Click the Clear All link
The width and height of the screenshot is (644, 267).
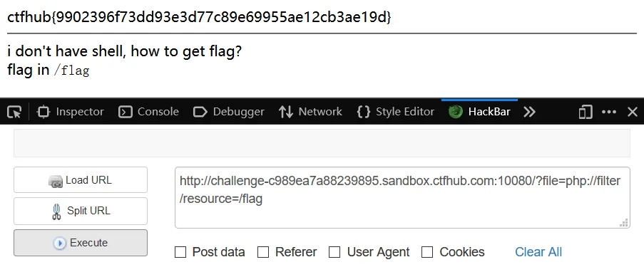tap(538, 252)
